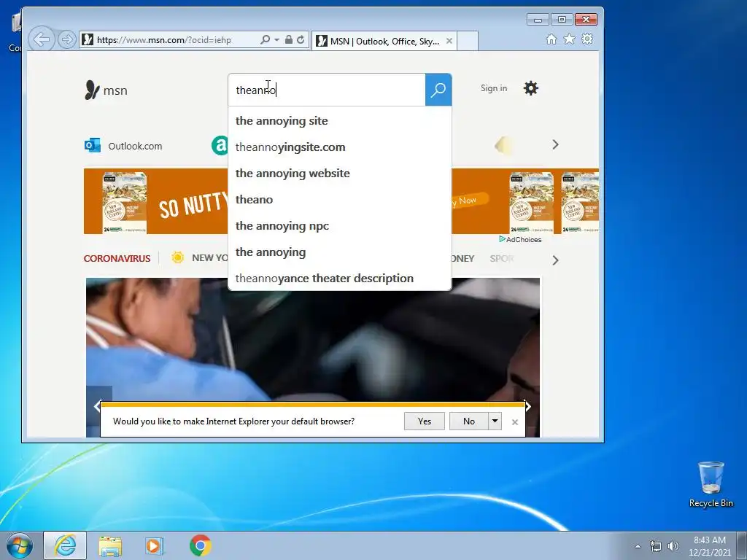Click into the MSN search box
This screenshot has width=747, height=560.
[327, 90]
